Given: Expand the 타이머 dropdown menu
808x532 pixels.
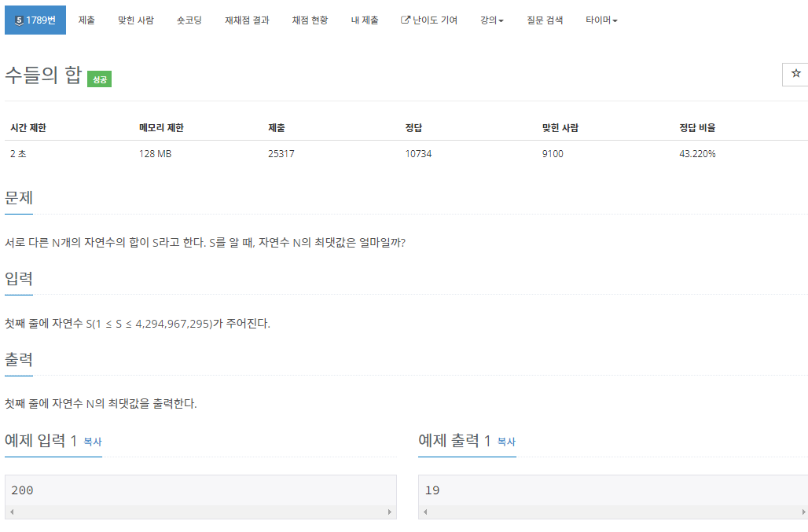Looking at the screenshot, I should click(x=601, y=20).
